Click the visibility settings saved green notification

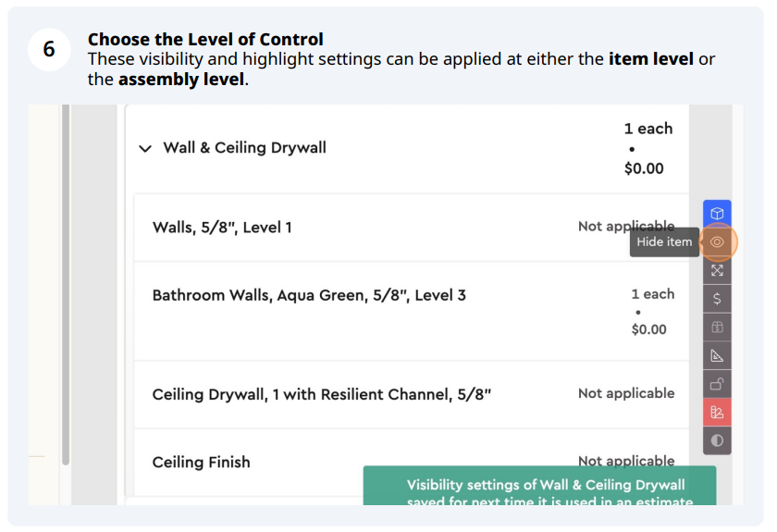click(539, 486)
